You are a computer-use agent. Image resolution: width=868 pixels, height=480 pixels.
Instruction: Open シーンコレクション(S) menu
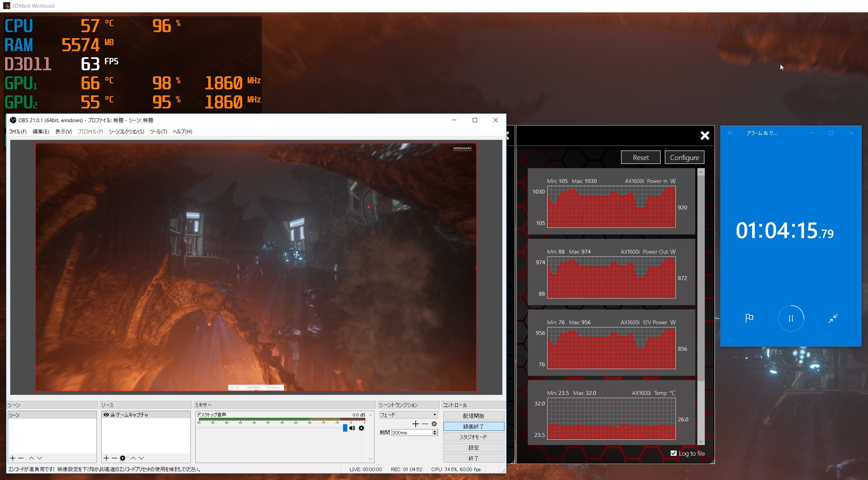126,131
